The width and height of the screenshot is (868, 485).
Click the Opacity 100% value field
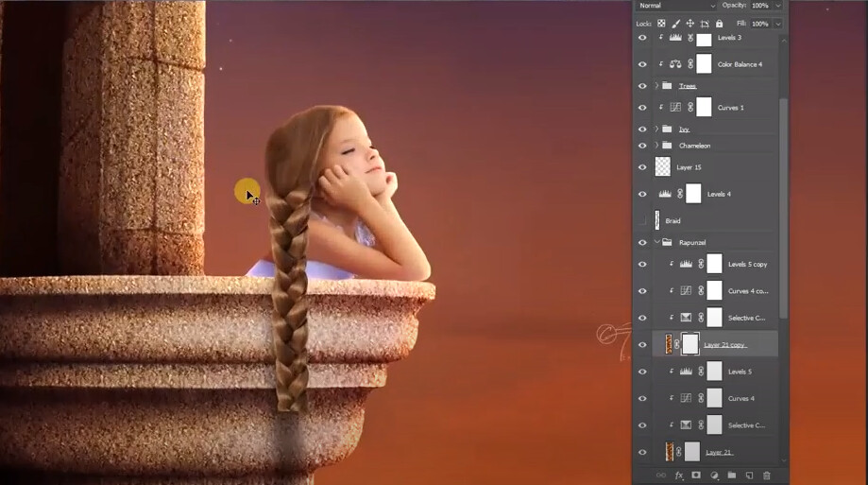761,6
